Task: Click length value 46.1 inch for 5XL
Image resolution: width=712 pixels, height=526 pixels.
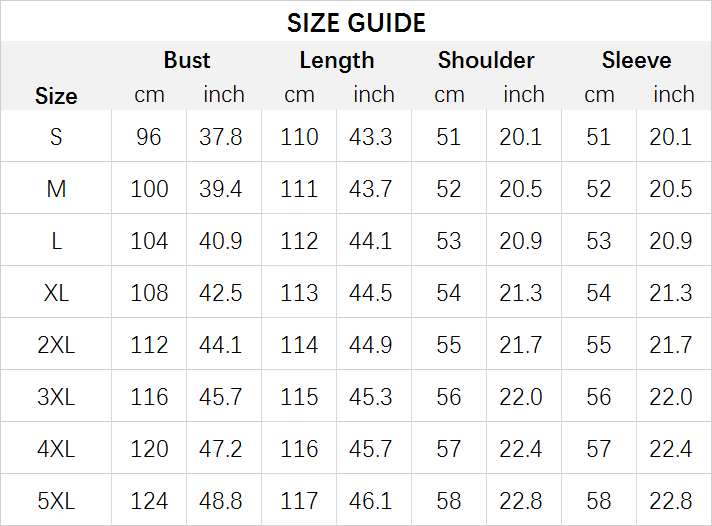Action: (371, 501)
